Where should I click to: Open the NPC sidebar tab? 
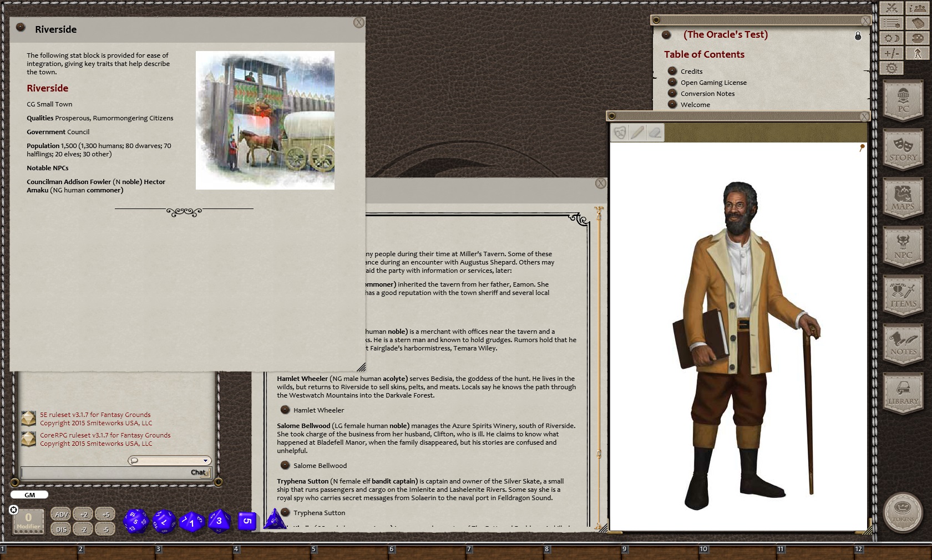(903, 246)
